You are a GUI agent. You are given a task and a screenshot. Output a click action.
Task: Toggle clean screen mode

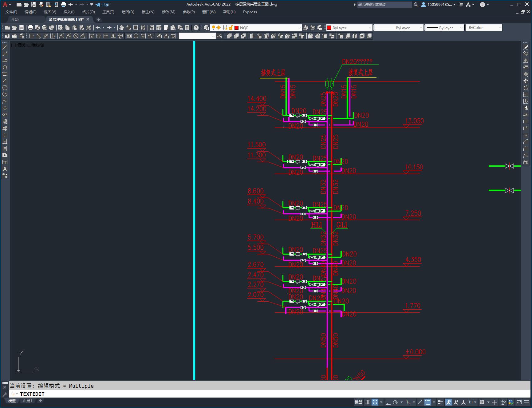click(519, 402)
